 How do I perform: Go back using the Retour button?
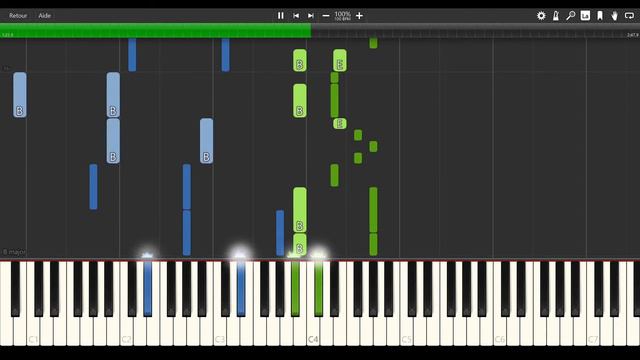[18, 16]
